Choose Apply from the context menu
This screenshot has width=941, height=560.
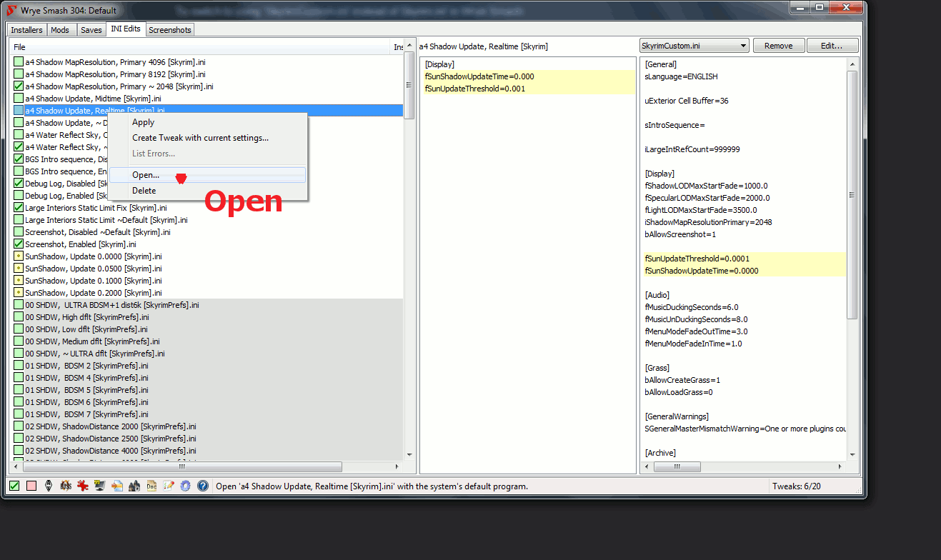207,122
